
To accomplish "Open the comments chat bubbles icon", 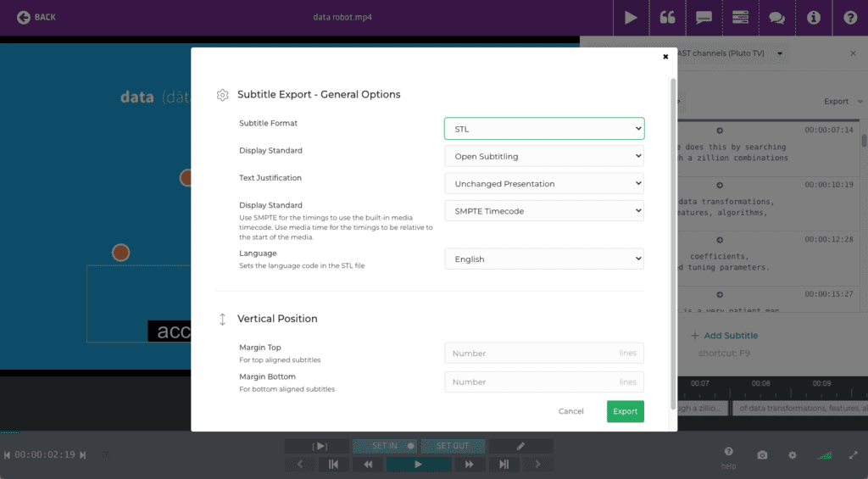I will (776, 18).
